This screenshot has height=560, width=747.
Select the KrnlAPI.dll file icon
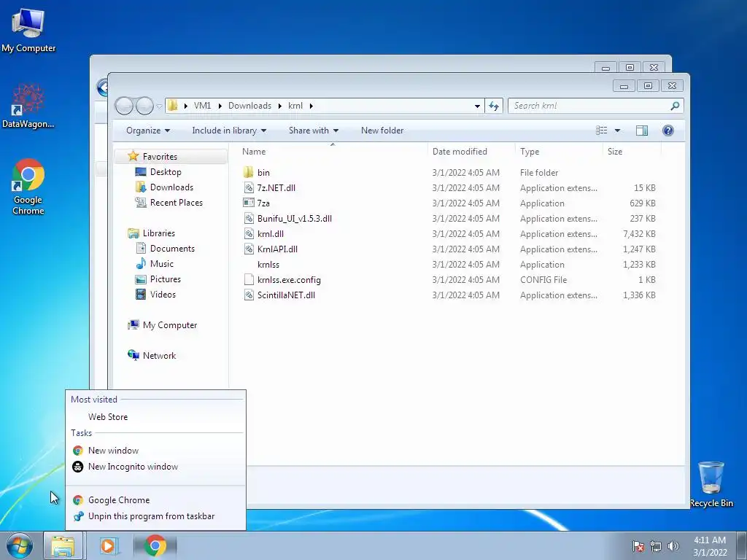tap(249, 249)
